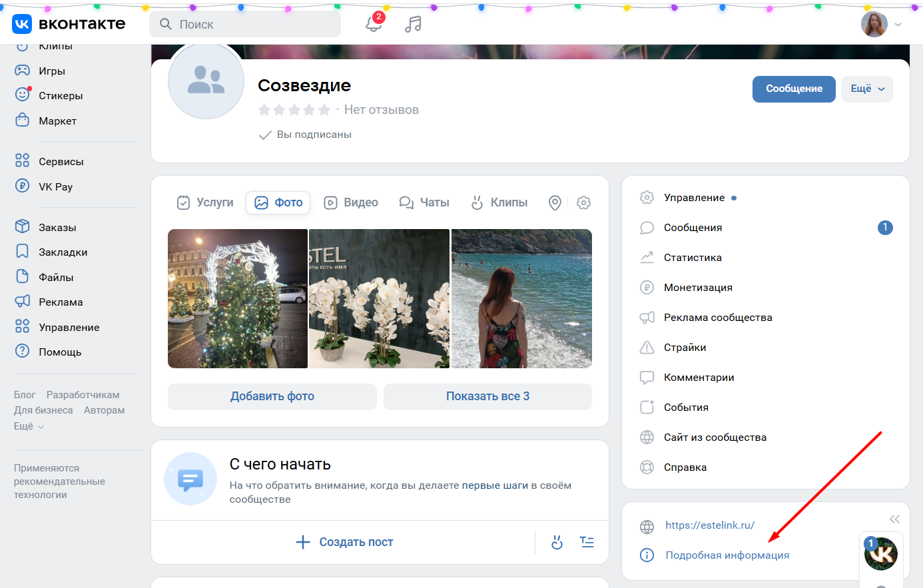
Task: Click the text format icon in post bar
Action: point(587,542)
